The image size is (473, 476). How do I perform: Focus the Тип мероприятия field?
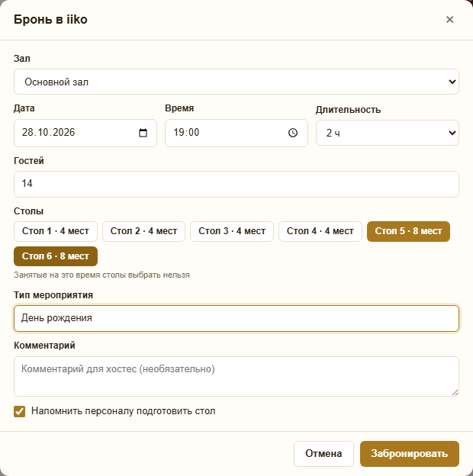pos(236,318)
